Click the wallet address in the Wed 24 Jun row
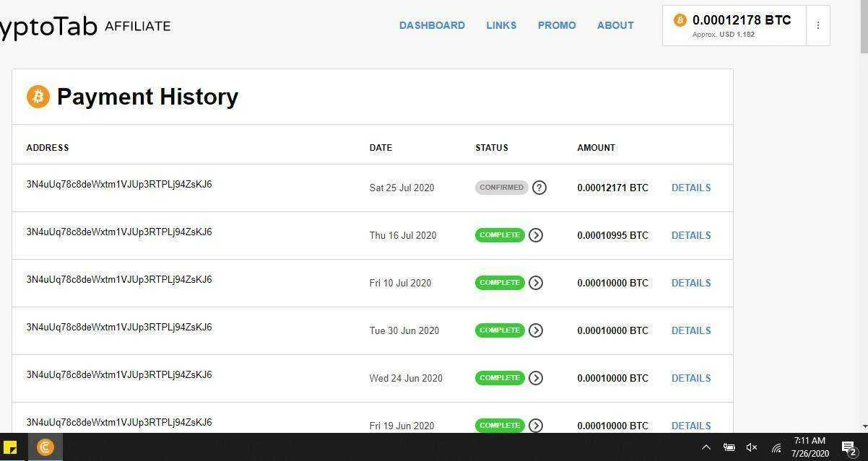868x461 pixels. (x=119, y=374)
